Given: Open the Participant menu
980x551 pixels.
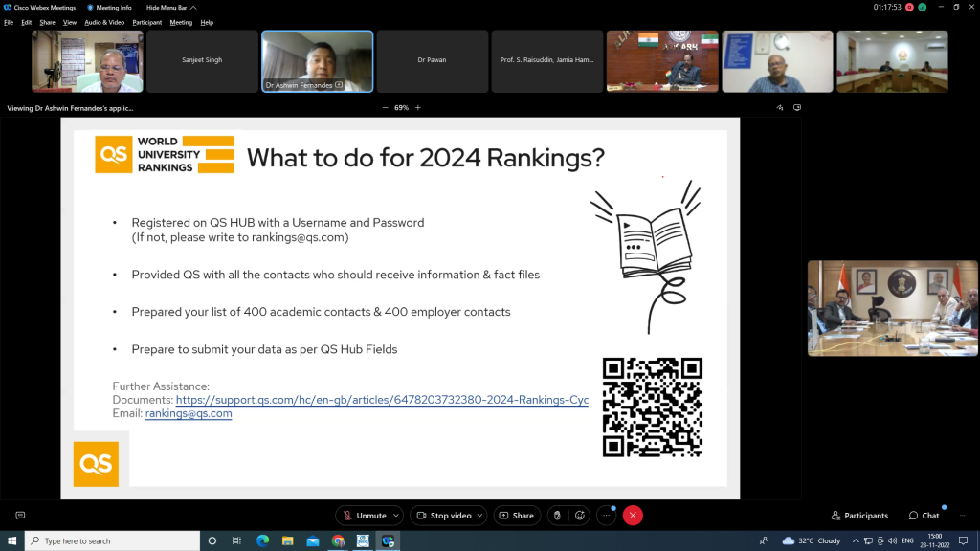Looking at the screenshot, I should [x=146, y=23].
